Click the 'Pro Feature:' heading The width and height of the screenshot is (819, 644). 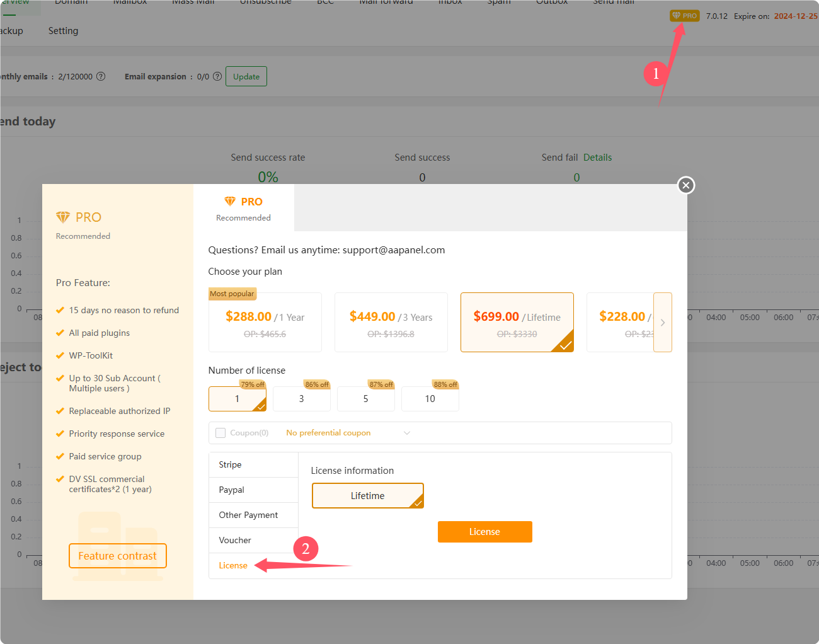[83, 283]
